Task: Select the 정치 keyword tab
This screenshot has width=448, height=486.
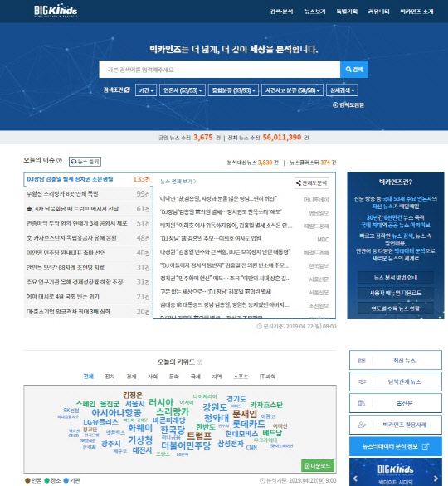Action: coord(110,377)
